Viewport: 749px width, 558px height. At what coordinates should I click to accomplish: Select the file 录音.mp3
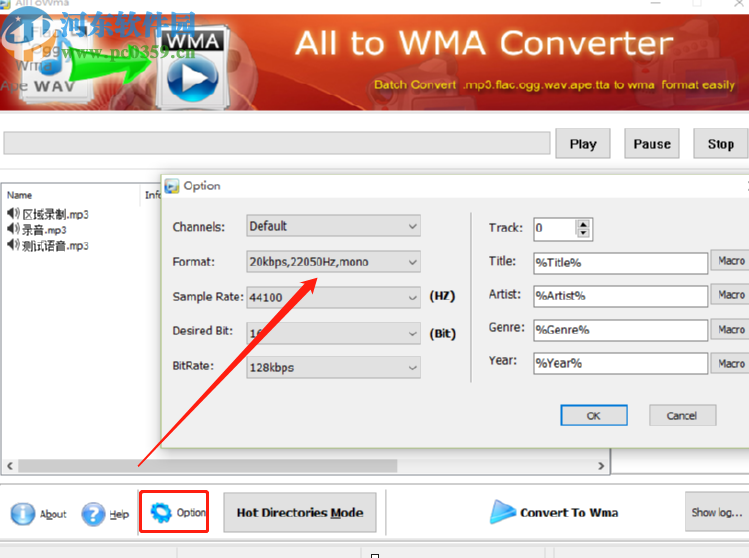point(44,230)
